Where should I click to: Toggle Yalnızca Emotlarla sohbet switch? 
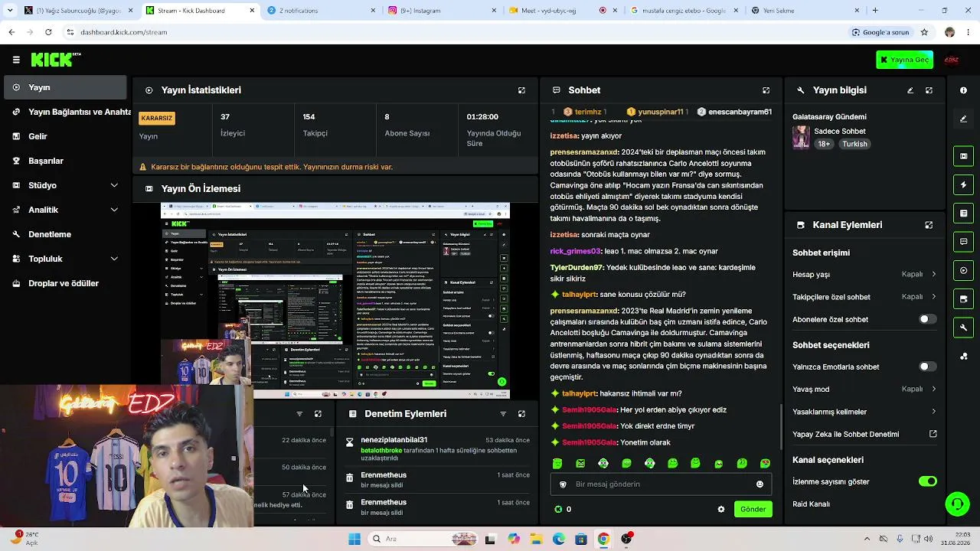tap(928, 367)
